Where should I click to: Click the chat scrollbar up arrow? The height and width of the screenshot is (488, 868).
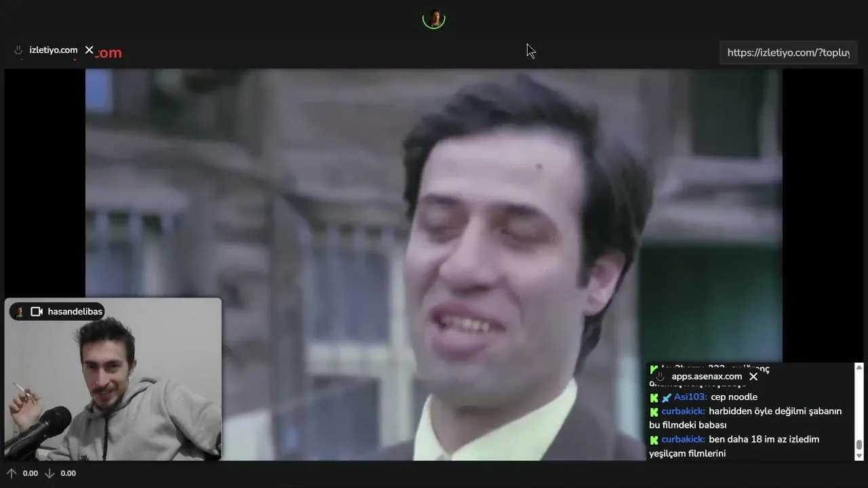[x=859, y=367]
